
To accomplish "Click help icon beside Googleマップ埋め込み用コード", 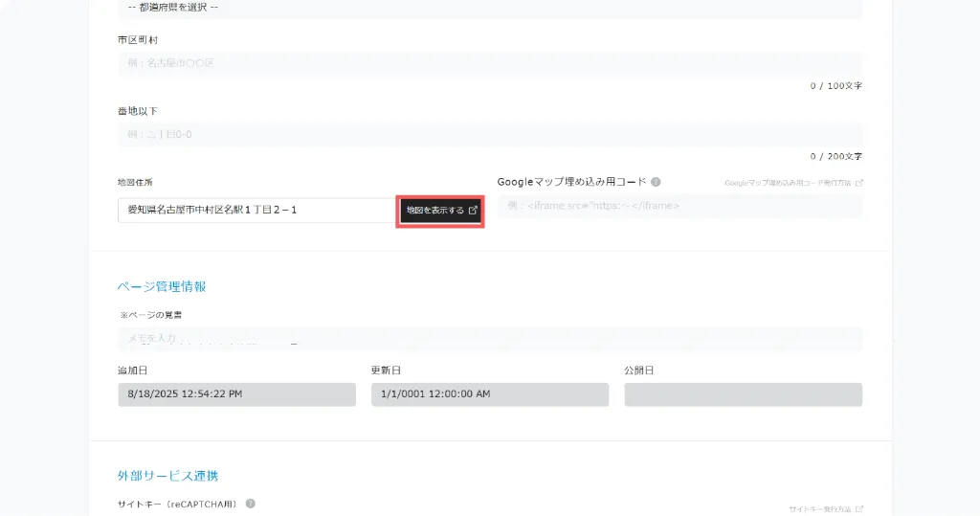I will coord(656,182).
